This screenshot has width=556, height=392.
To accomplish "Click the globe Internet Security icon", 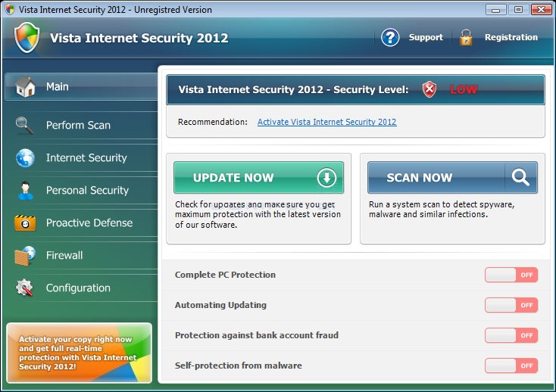I will tap(25, 157).
